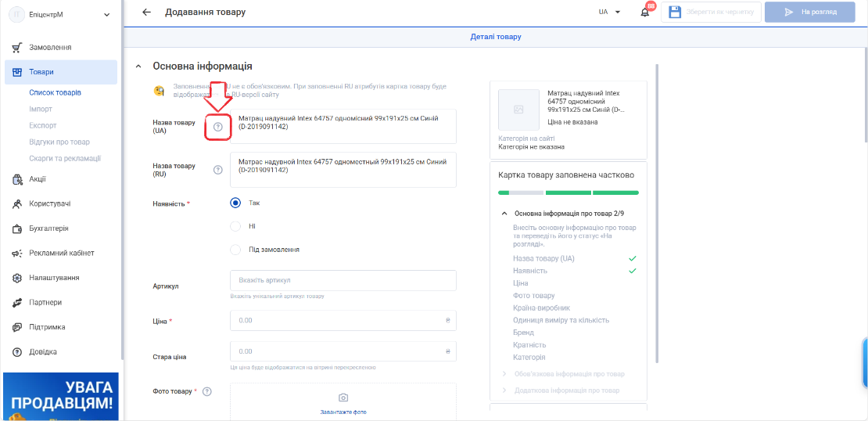Click Ціна in the checklist
868x421 pixels.
click(x=520, y=283)
